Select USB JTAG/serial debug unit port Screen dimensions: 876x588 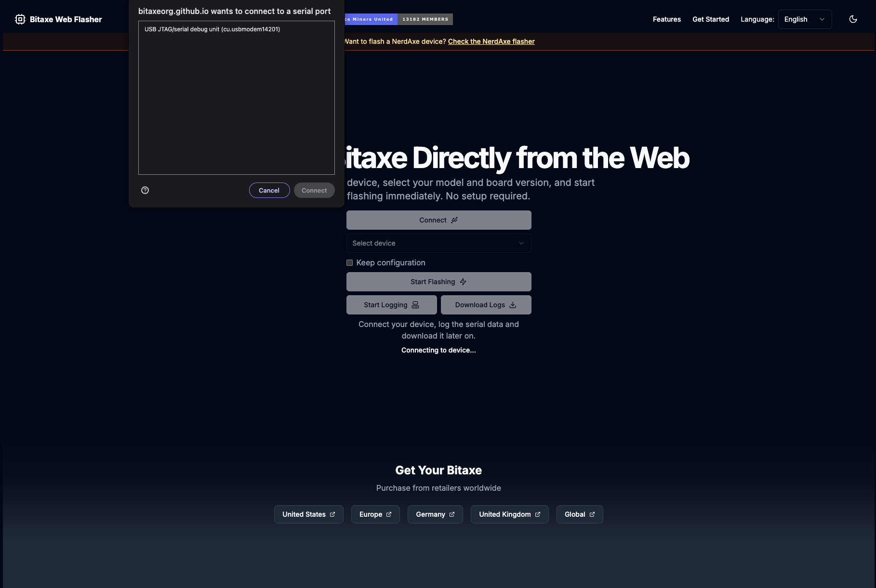pos(212,29)
